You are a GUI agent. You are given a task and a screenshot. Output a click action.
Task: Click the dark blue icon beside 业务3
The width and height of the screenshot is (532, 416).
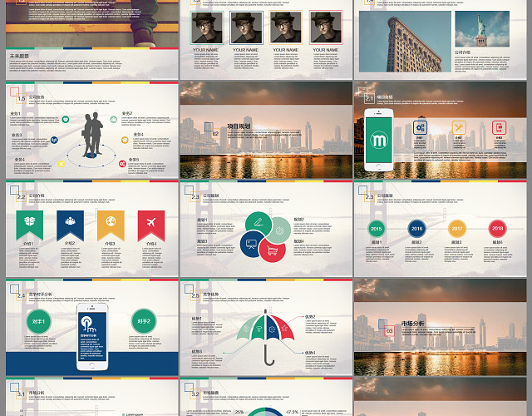(x=54, y=140)
